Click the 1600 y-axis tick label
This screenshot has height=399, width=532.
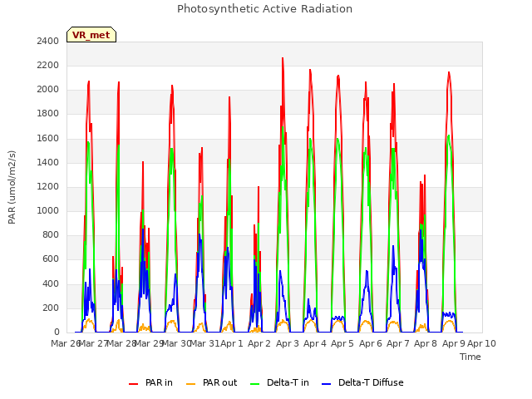click(48, 139)
